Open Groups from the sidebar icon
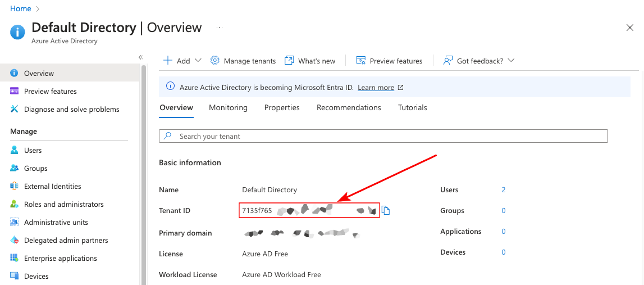 (x=14, y=169)
